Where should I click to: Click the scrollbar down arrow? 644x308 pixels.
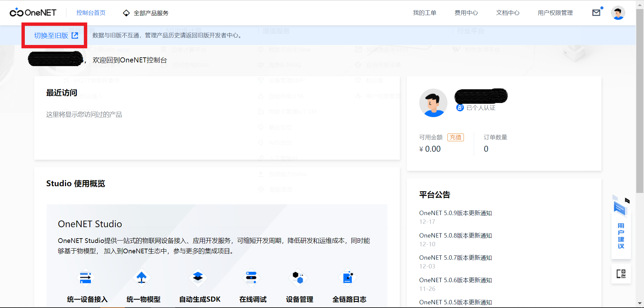point(640,303)
